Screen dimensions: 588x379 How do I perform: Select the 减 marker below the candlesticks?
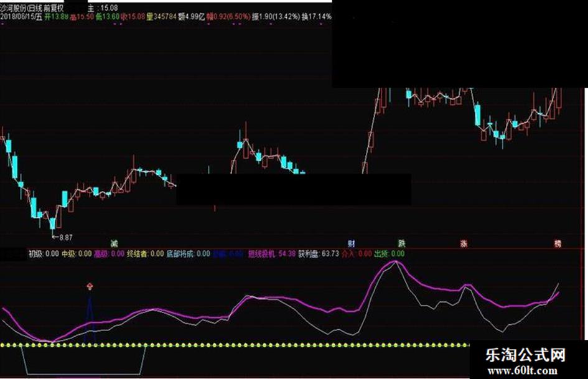[x=114, y=243]
